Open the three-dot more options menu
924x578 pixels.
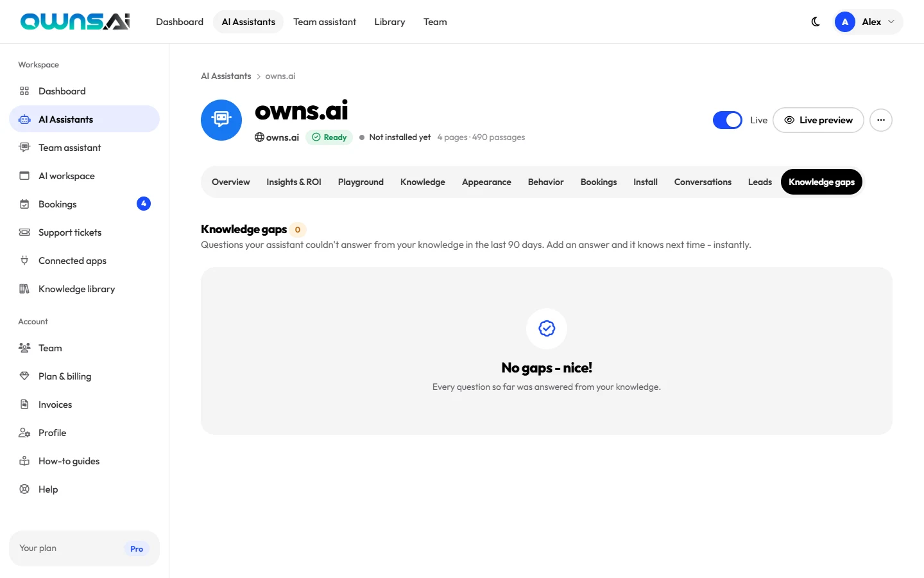(881, 120)
